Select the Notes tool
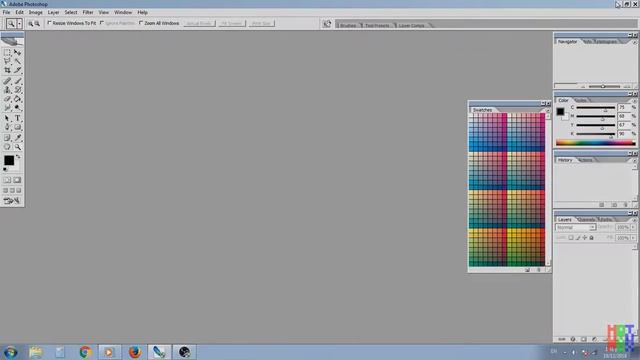This screenshot has width=640, height=360. (x=7, y=138)
